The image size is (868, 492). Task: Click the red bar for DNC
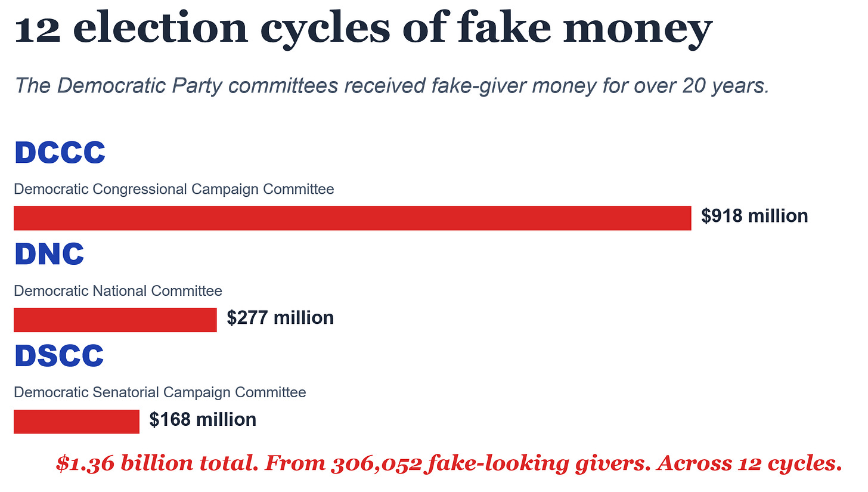pyautogui.click(x=115, y=320)
